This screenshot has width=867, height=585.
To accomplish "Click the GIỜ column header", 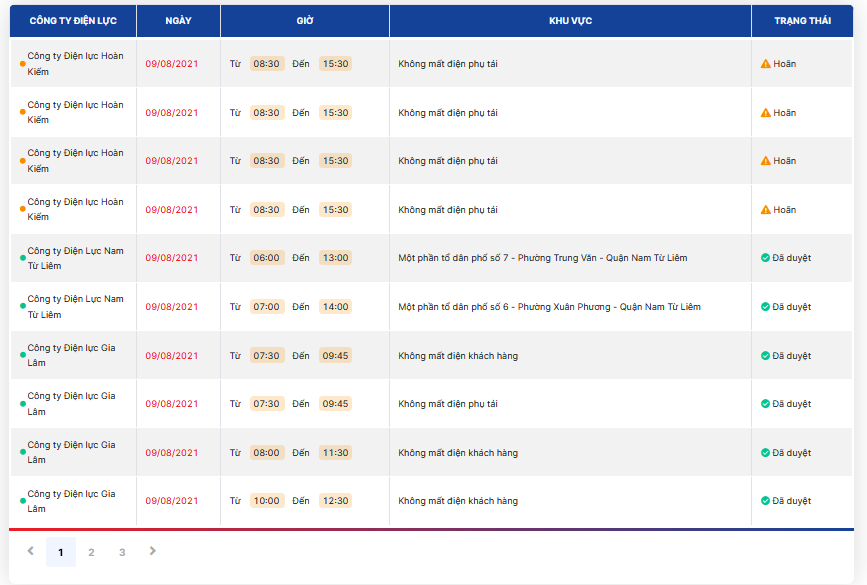I will click(305, 21).
